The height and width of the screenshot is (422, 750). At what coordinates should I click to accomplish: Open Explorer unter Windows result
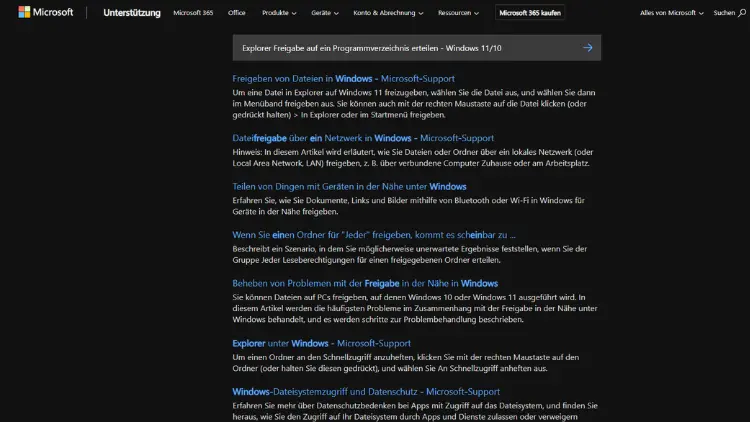(321, 343)
